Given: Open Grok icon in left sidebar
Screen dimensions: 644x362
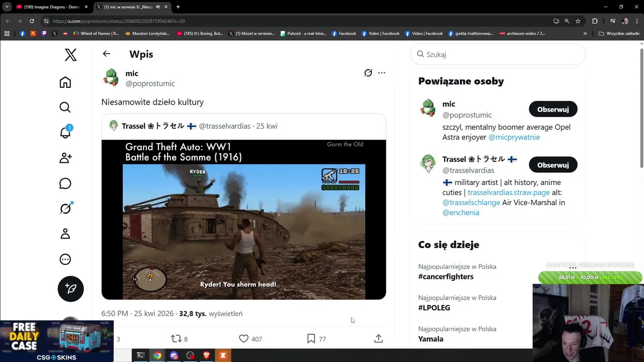Looking at the screenshot, I should click(x=65, y=209).
